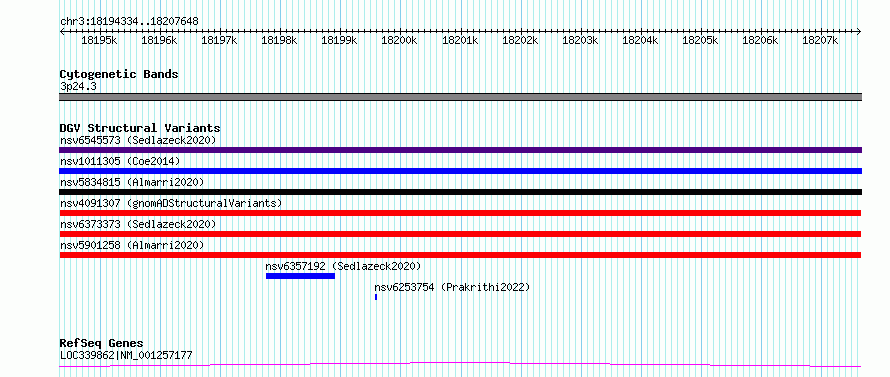Screen dimensions: 890x377
Task: Click the Cytogenetic Bands track title
Action: coord(119,74)
